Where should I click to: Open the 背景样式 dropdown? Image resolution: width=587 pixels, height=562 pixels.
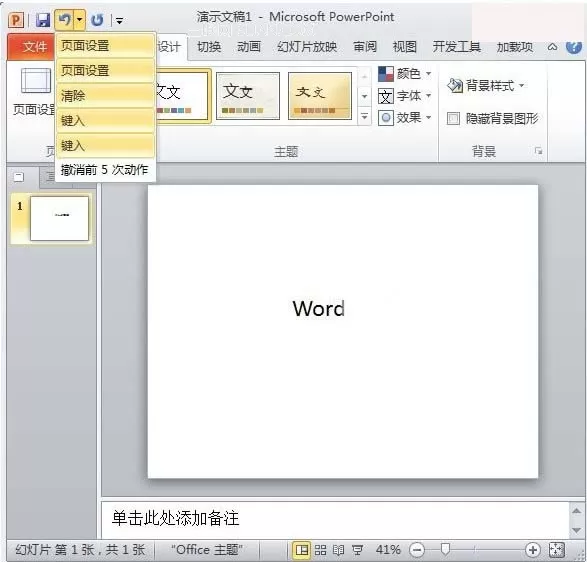click(x=486, y=86)
